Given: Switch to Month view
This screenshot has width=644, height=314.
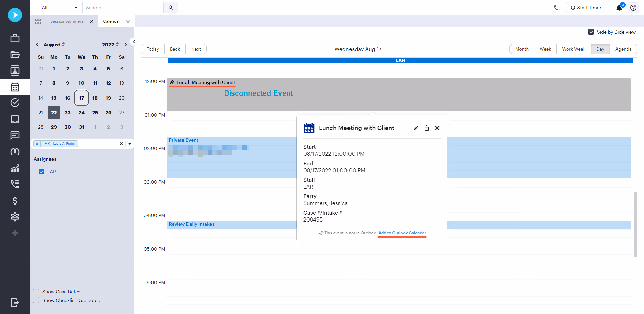Looking at the screenshot, I should (x=522, y=49).
